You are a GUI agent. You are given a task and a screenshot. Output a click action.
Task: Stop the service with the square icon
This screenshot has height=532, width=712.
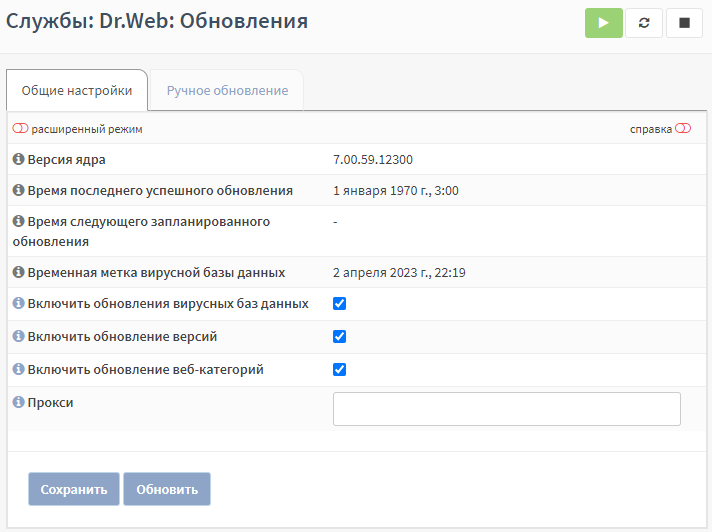coord(684,23)
